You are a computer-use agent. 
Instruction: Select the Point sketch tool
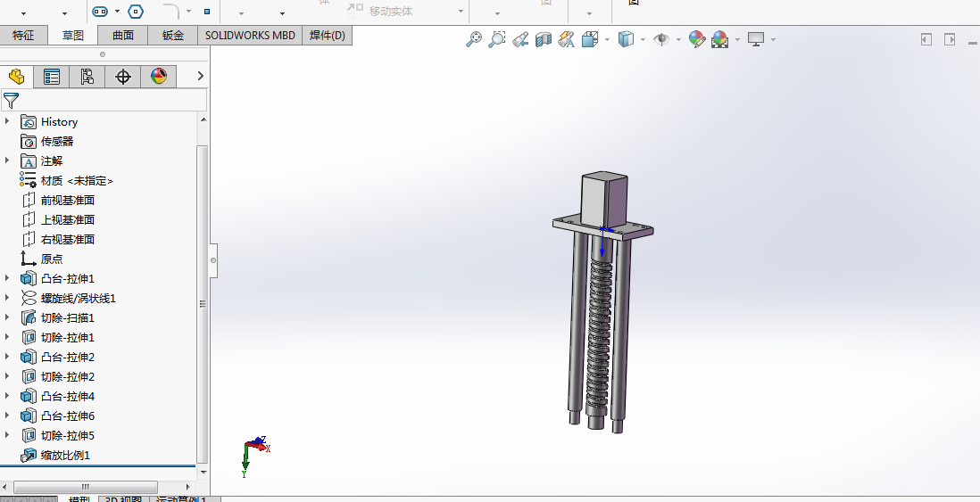(x=207, y=12)
